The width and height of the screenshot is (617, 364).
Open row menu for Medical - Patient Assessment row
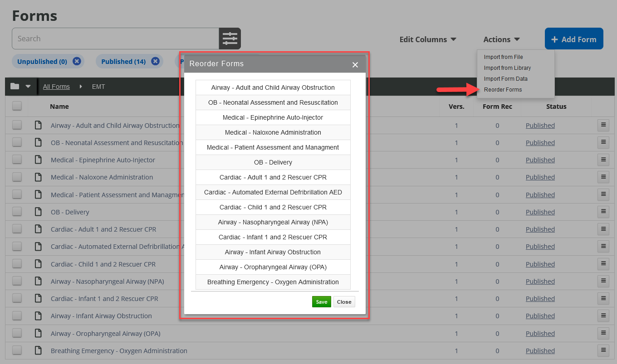(603, 194)
